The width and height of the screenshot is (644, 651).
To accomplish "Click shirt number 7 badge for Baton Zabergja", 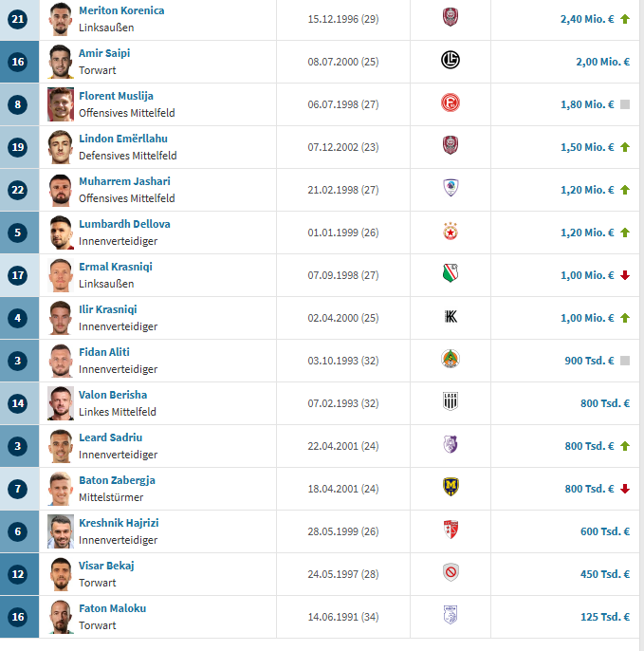I will pos(18,489).
